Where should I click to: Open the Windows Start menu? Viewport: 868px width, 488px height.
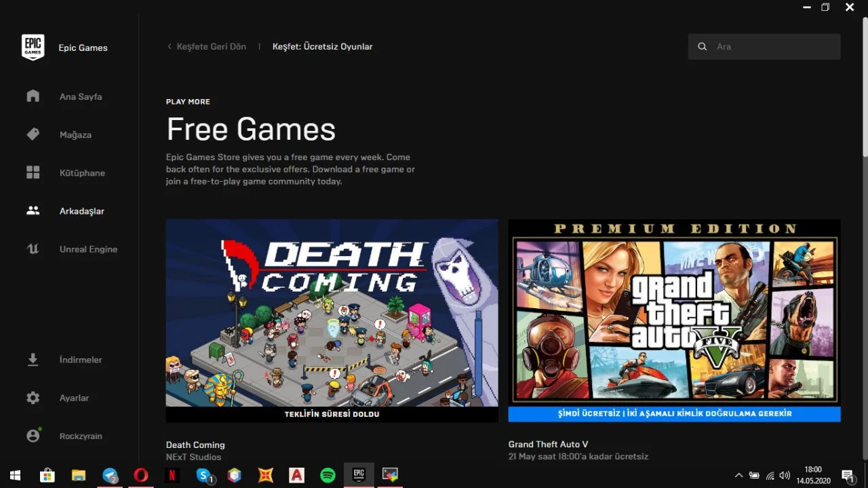coord(15,475)
